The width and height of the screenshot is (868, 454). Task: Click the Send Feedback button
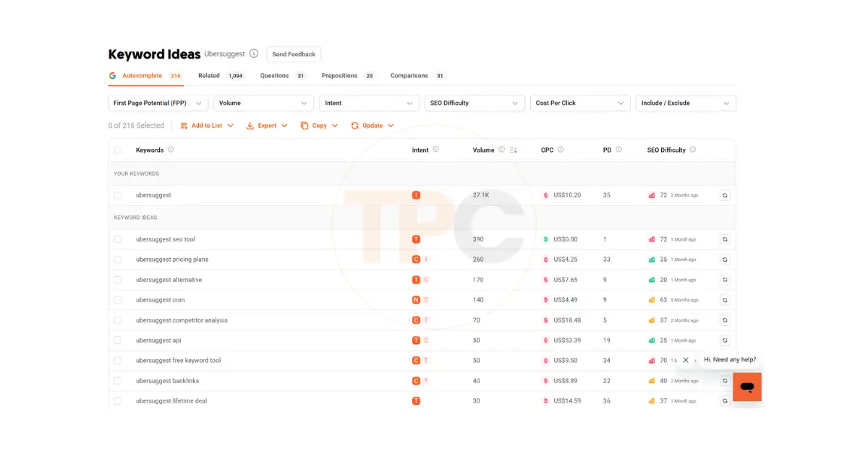coord(294,54)
